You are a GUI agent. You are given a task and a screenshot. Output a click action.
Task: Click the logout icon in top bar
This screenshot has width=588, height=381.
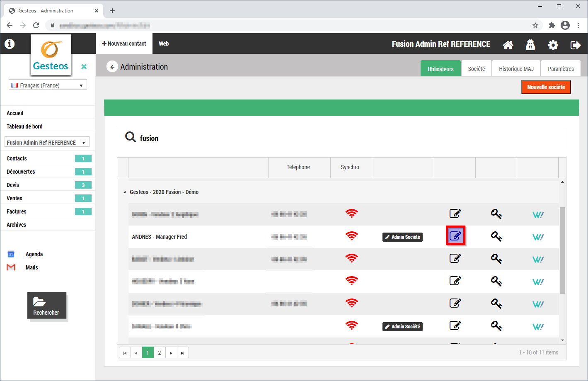click(575, 45)
